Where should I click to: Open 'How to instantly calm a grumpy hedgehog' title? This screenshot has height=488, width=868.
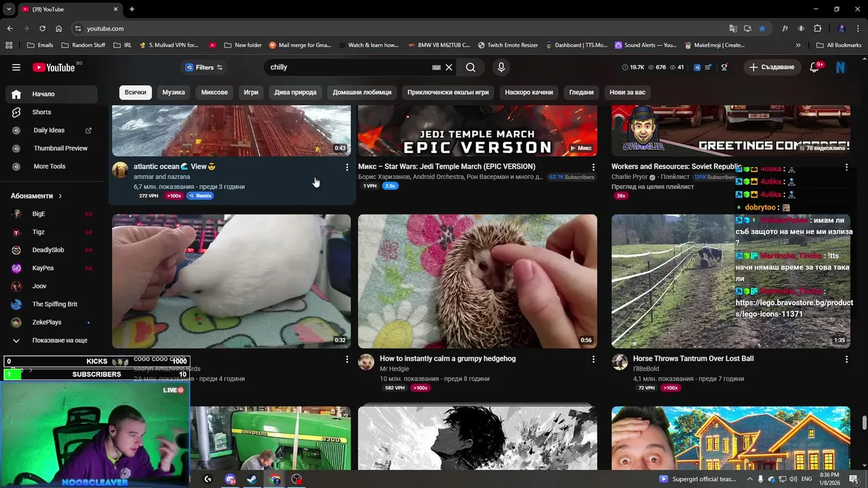pos(448,359)
